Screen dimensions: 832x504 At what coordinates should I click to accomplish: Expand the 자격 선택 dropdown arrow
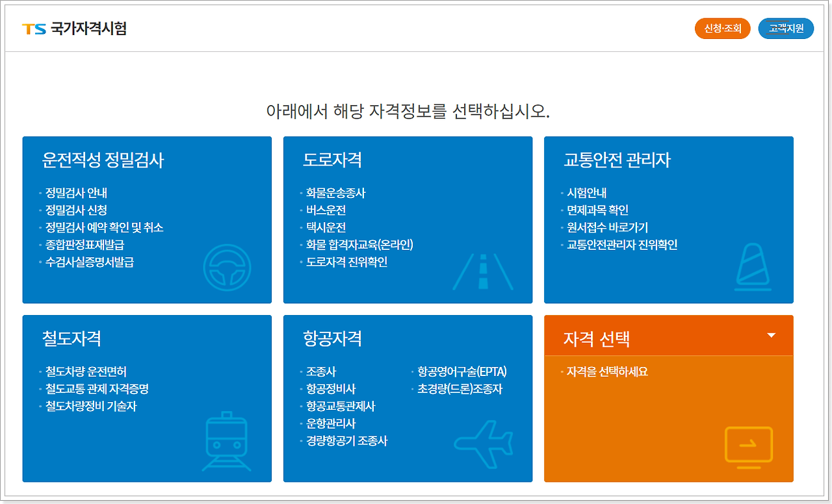point(771,336)
